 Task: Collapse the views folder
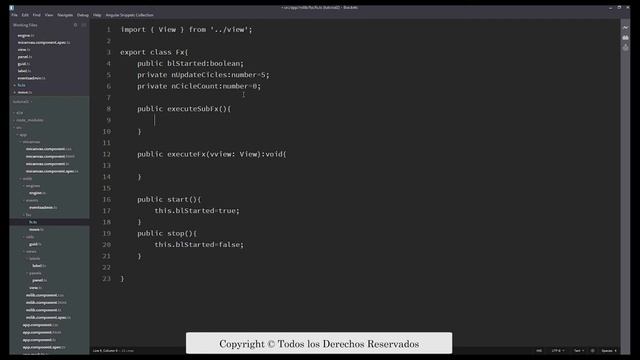(30, 251)
